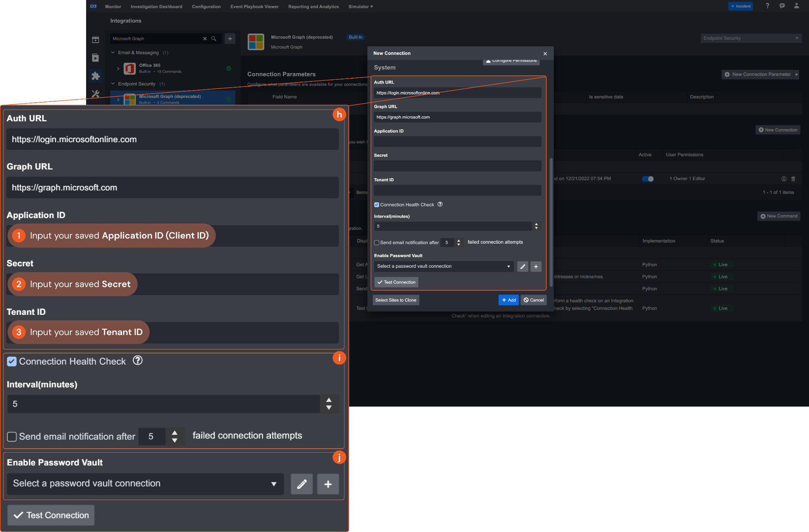Click the New Command button
The image size is (809, 532).
click(779, 216)
